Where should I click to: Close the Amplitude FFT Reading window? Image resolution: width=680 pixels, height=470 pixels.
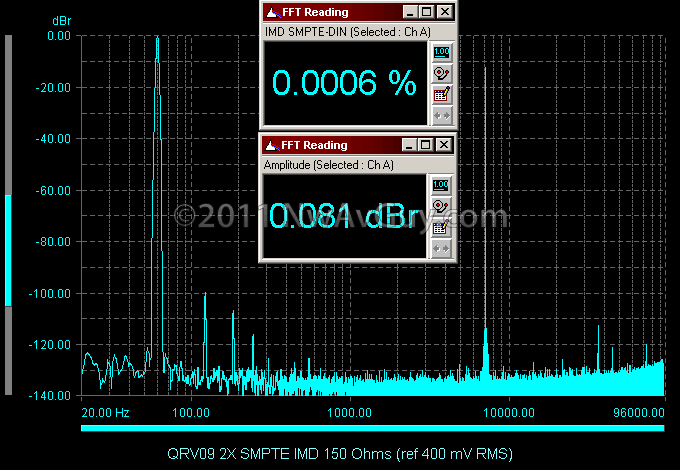tap(444, 145)
